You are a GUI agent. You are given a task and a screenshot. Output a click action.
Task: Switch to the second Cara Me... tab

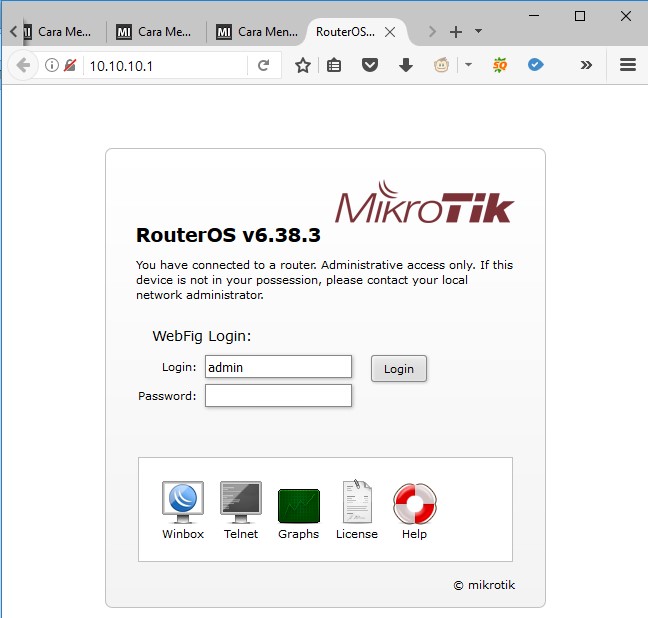click(x=155, y=32)
